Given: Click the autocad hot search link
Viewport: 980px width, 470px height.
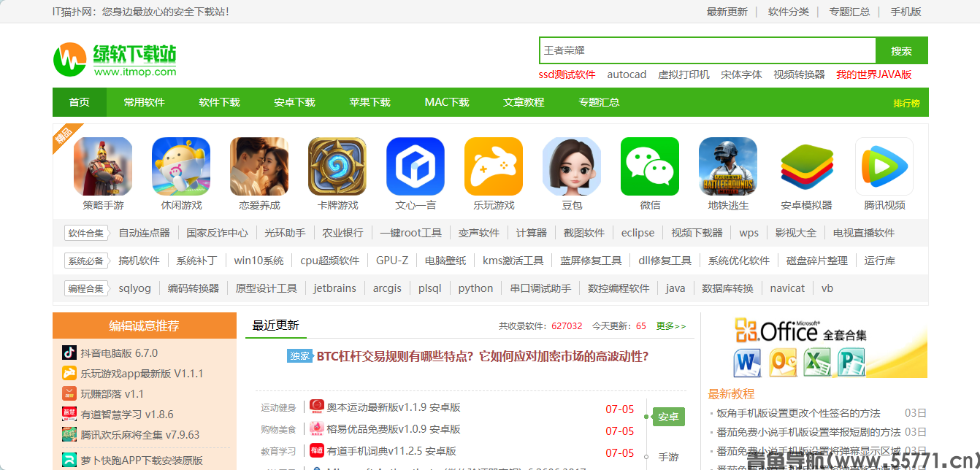Looking at the screenshot, I should 627,74.
